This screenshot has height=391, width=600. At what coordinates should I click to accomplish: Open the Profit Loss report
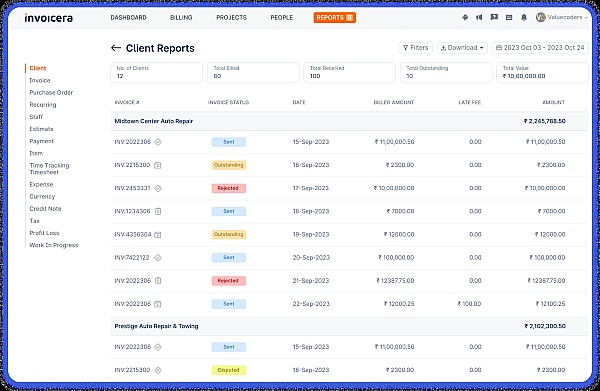[44, 233]
